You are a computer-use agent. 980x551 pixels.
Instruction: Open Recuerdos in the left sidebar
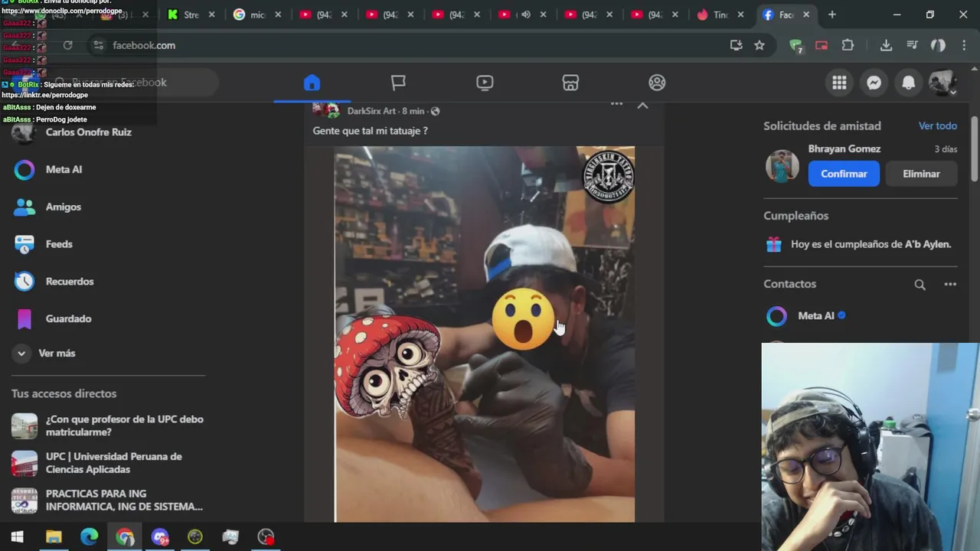(x=69, y=282)
